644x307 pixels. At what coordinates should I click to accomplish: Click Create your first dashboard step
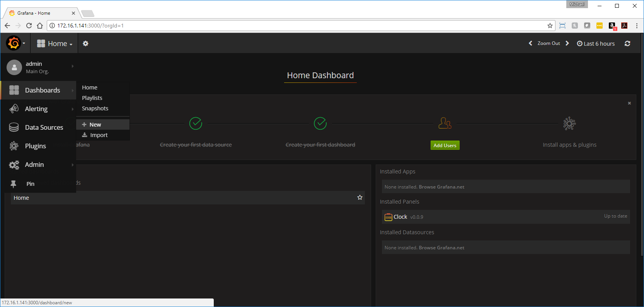[320, 145]
